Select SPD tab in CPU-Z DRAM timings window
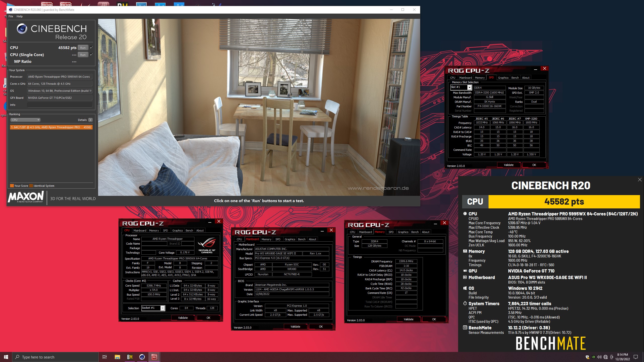Viewport: 644px width, 362px height. pos(391,232)
